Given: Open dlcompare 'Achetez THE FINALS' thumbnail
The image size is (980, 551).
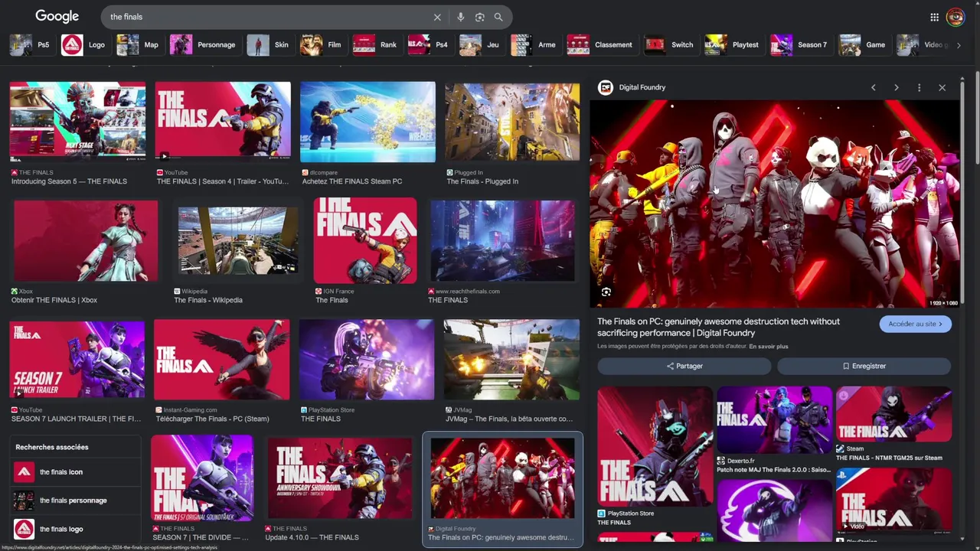Looking at the screenshot, I should tap(367, 122).
